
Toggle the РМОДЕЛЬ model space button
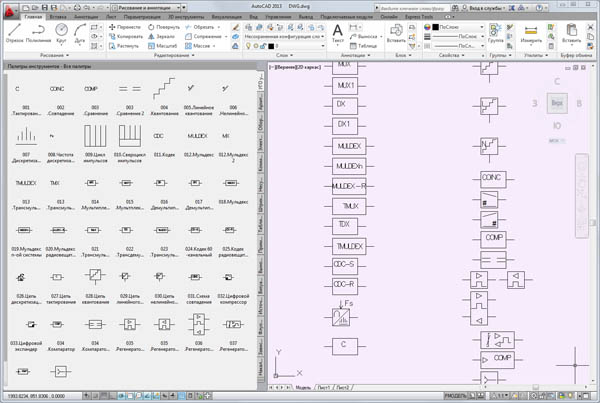click(457, 396)
